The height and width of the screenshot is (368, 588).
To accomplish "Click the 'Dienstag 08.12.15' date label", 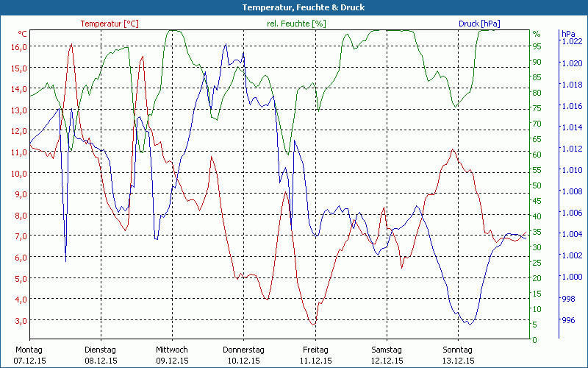I will pos(101,355).
